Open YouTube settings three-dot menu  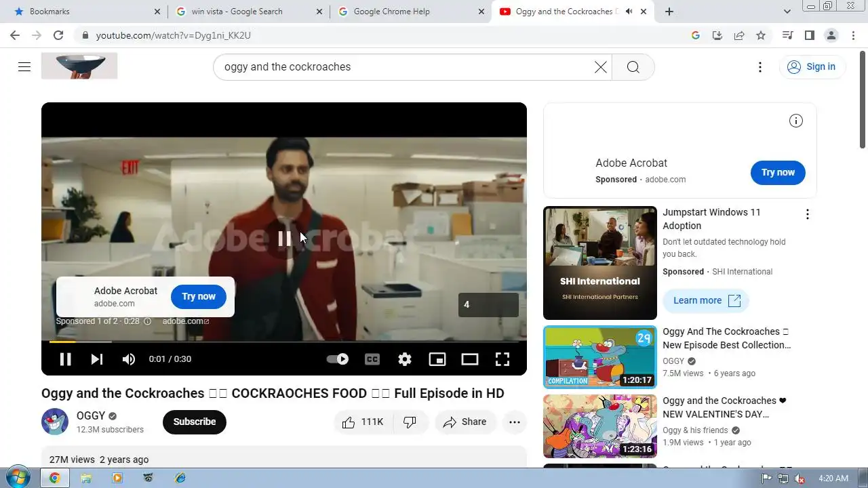[x=760, y=66]
